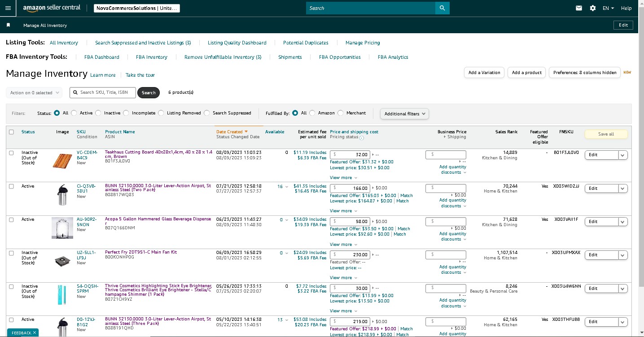Click the Business Price field for Acopa row
Screen dimensions: 644x337
446,222
